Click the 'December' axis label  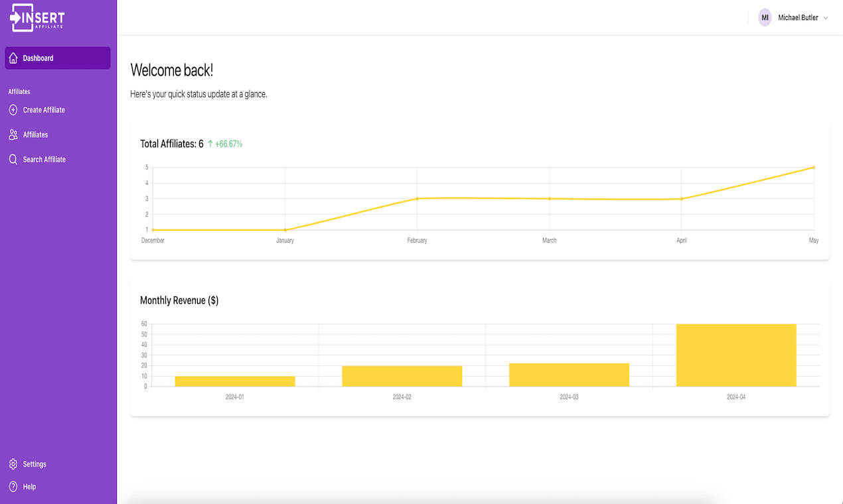(153, 240)
